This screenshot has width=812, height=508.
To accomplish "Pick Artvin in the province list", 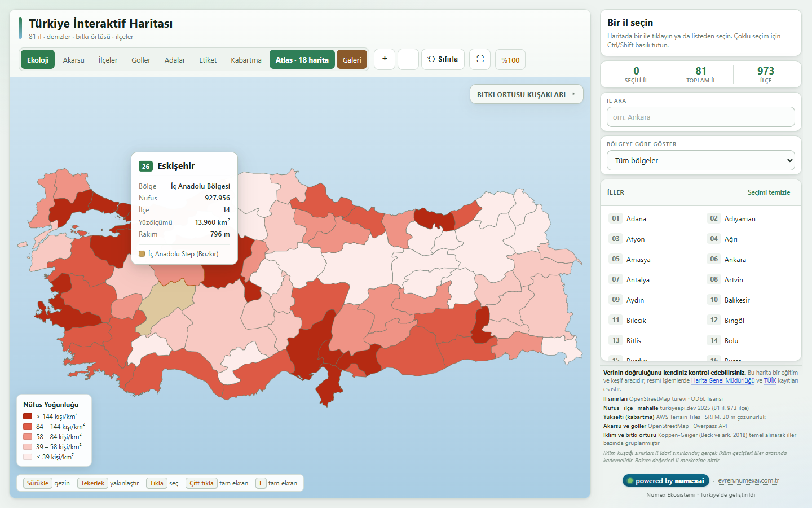I will (x=750, y=279).
